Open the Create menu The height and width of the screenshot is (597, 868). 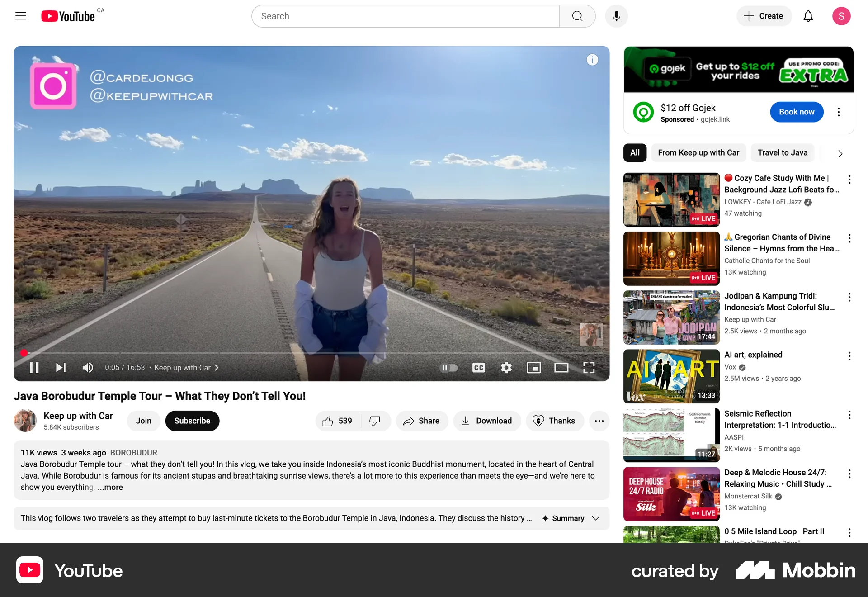764,16
